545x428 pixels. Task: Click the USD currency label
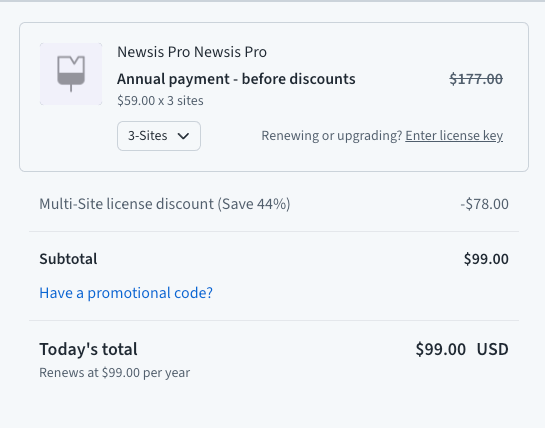493,349
